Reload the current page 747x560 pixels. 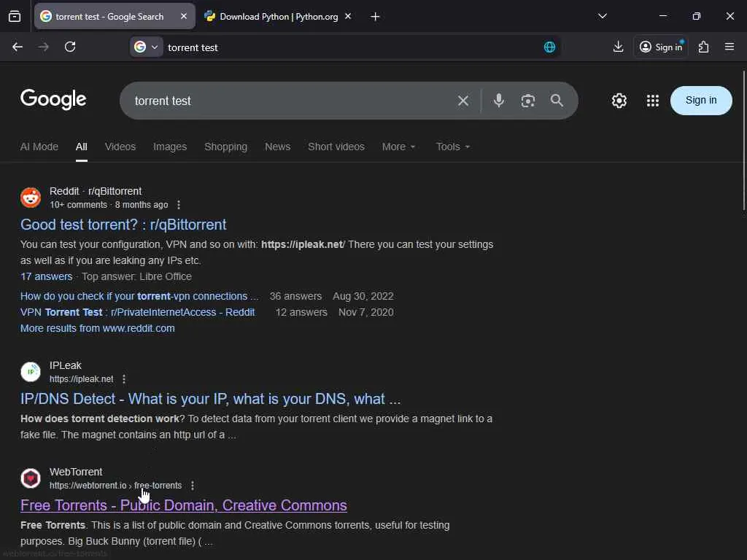pyautogui.click(x=70, y=47)
